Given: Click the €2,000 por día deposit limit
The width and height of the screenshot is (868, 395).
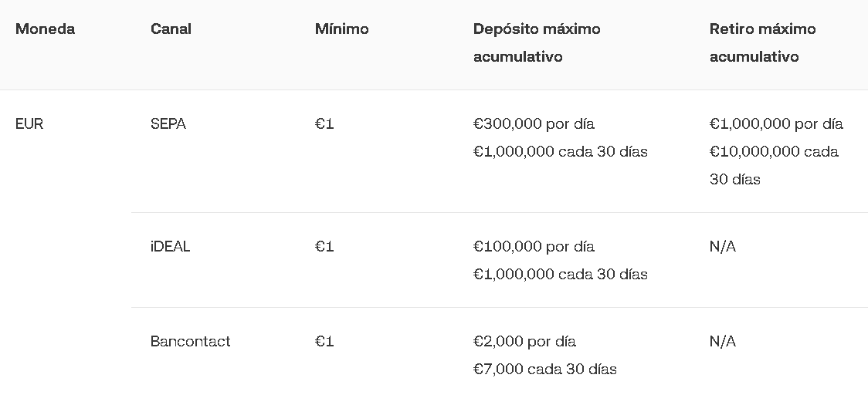Looking at the screenshot, I should pyautogui.click(x=524, y=342).
